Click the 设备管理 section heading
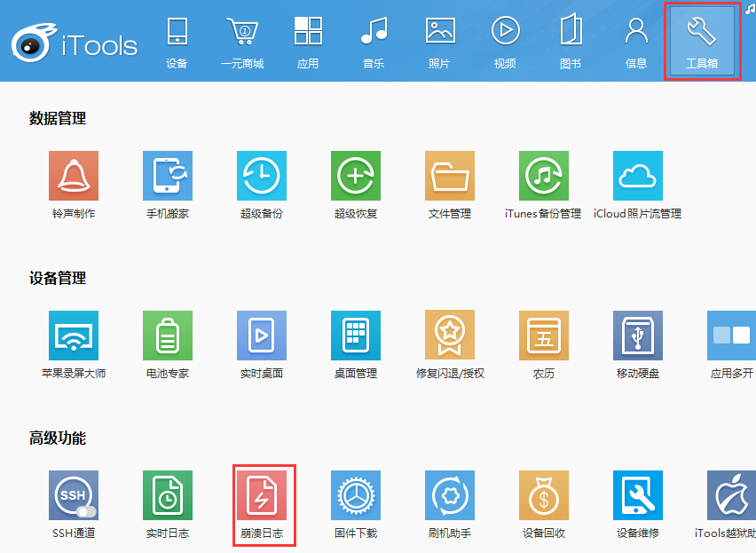Viewport: 756px width, 553px height. (x=58, y=278)
